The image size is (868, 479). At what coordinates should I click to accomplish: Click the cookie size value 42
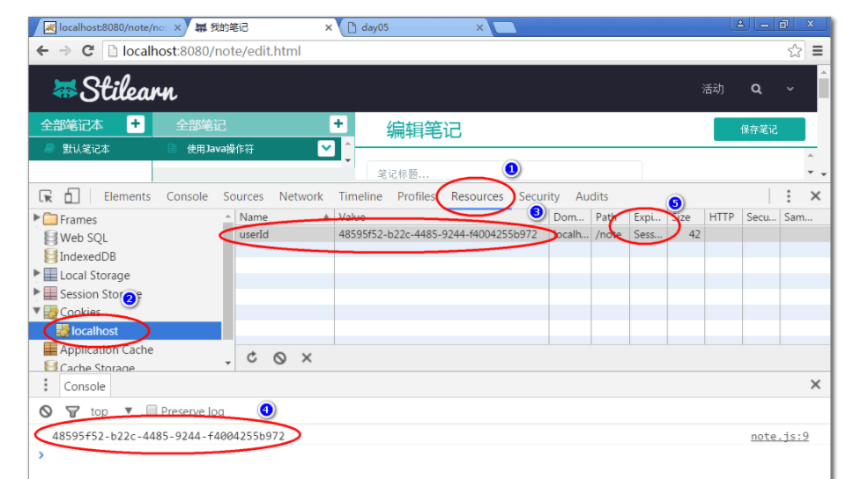point(694,234)
